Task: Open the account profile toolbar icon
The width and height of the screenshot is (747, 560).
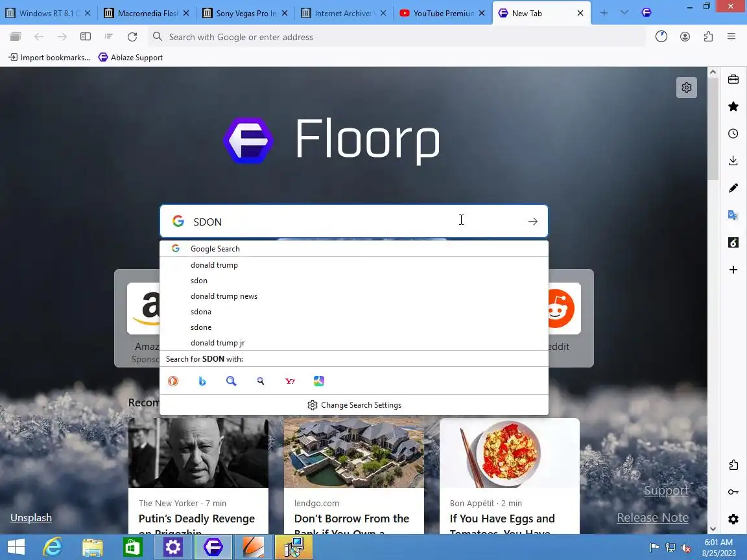Action: [685, 37]
